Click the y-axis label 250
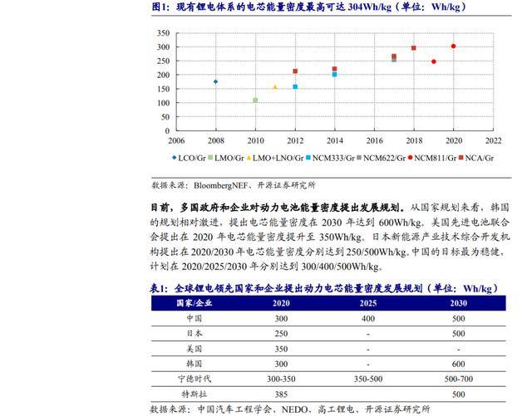This screenshot has height=416, width=532. [163, 61]
